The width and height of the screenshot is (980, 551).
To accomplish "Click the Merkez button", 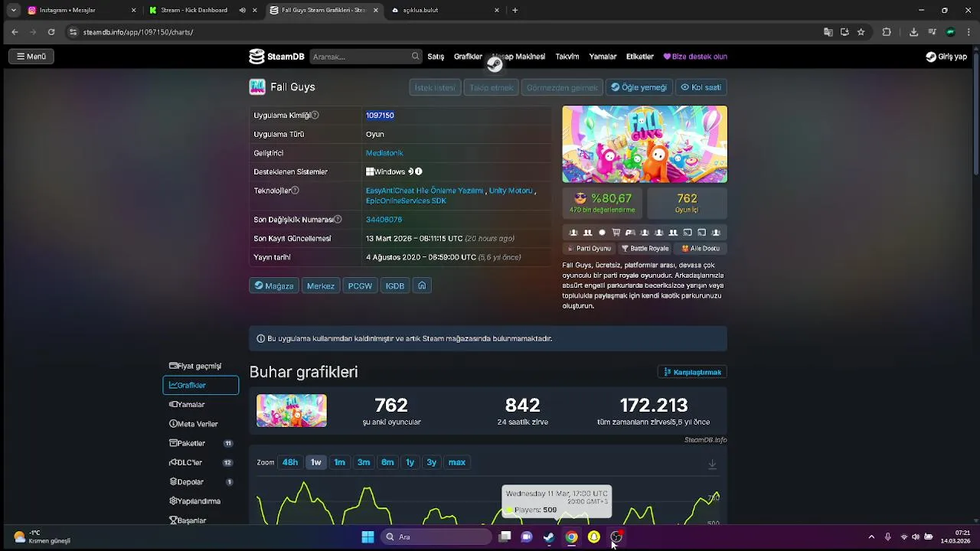I will coord(321,285).
